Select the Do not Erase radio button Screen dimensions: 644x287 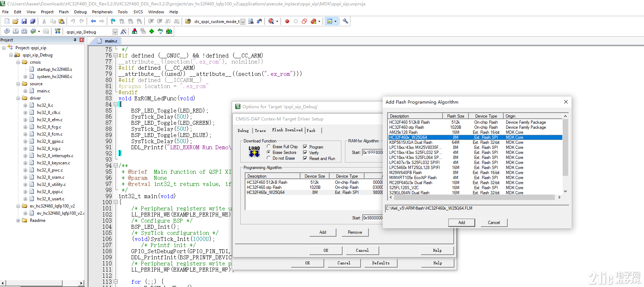(x=268, y=158)
